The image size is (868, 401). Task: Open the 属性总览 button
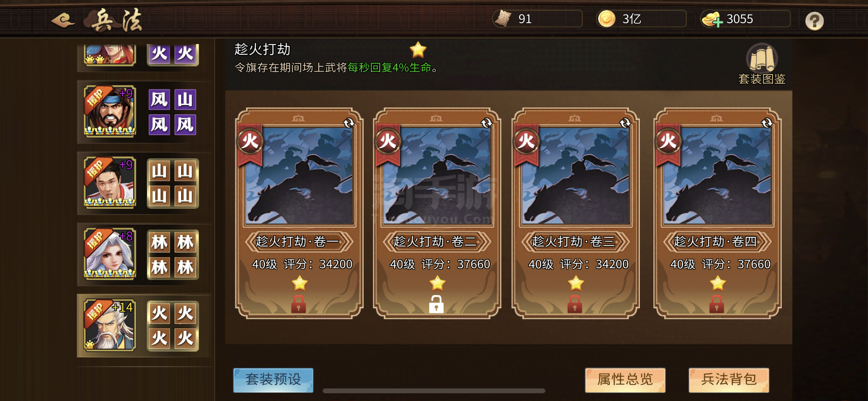(625, 380)
